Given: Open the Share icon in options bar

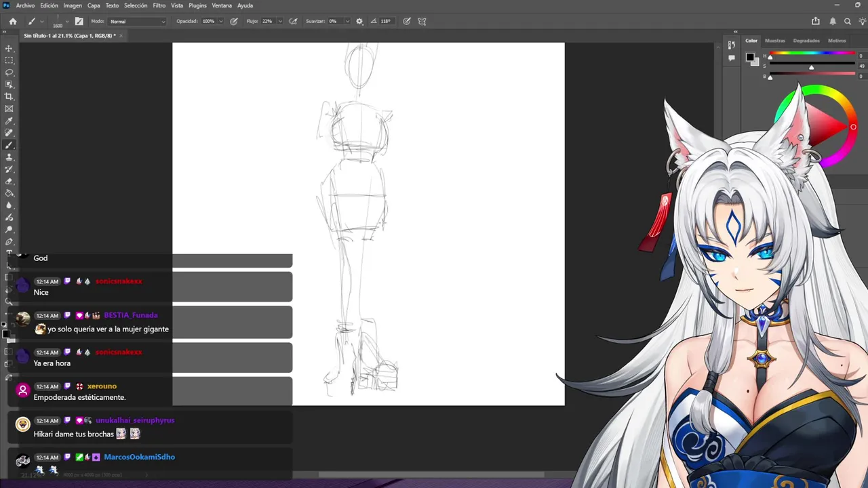Looking at the screenshot, I should pyautogui.click(x=816, y=21).
